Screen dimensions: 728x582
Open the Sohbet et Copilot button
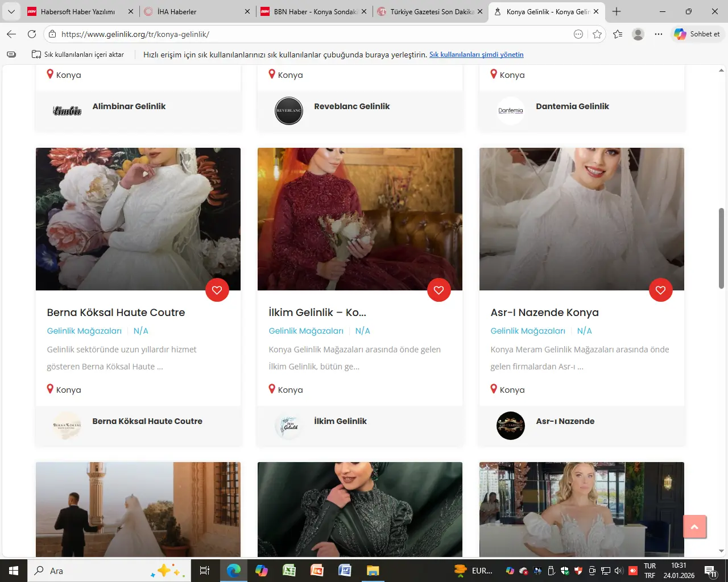tap(698, 34)
